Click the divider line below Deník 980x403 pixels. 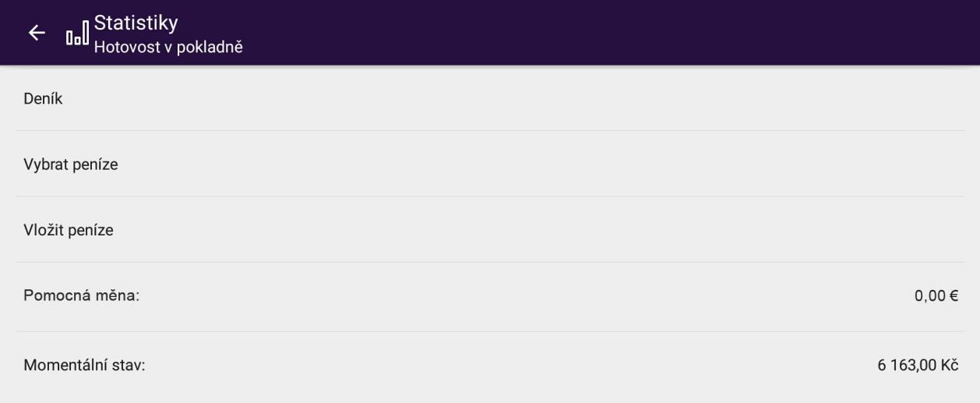pos(491,130)
